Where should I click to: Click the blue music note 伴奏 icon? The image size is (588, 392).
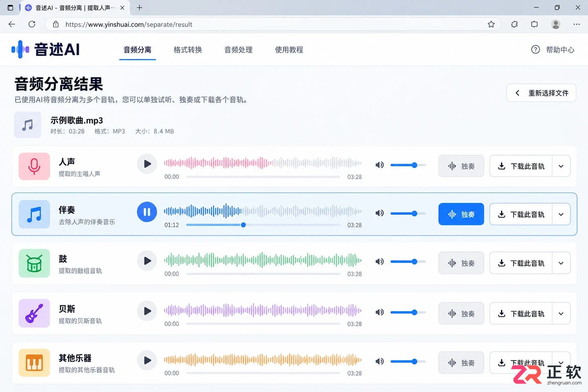tap(34, 214)
